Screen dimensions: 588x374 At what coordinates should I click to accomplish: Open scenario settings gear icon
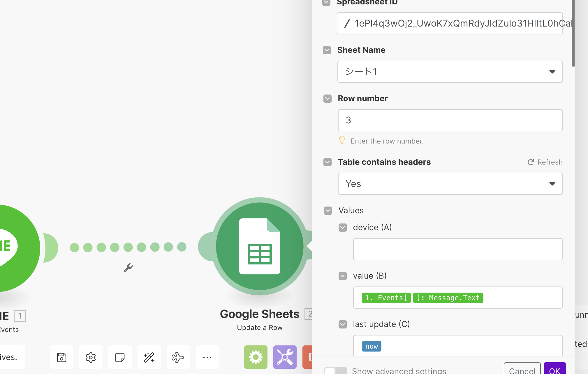click(91, 357)
